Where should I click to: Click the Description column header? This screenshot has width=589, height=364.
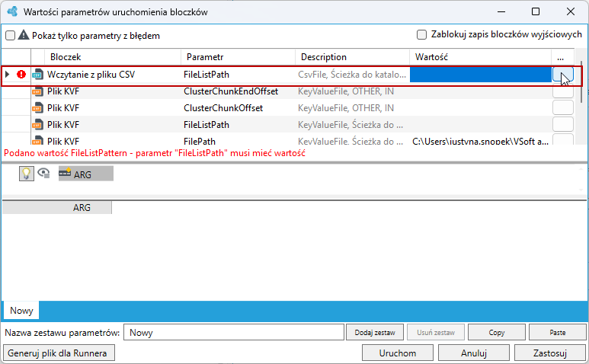352,57
